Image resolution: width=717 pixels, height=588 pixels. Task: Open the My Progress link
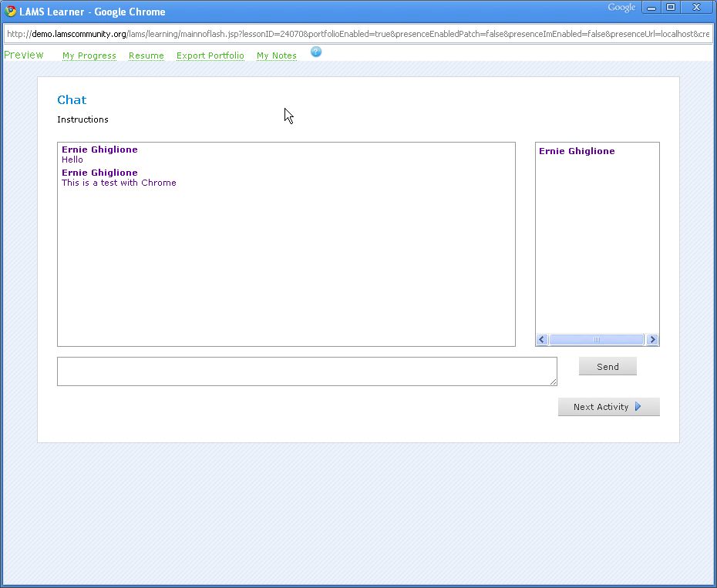click(x=89, y=55)
